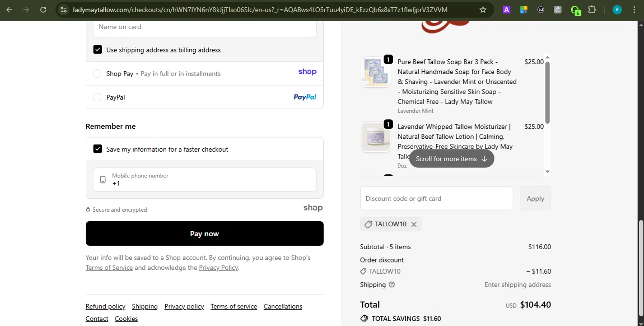
Task: Click the lock icon beside Secure and encrypted
Action: tap(88, 210)
